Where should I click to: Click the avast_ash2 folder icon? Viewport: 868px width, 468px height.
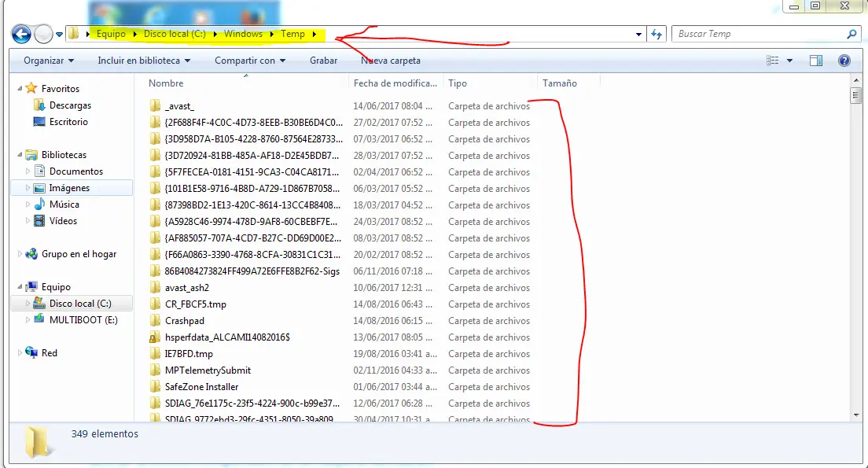[x=155, y=288]
